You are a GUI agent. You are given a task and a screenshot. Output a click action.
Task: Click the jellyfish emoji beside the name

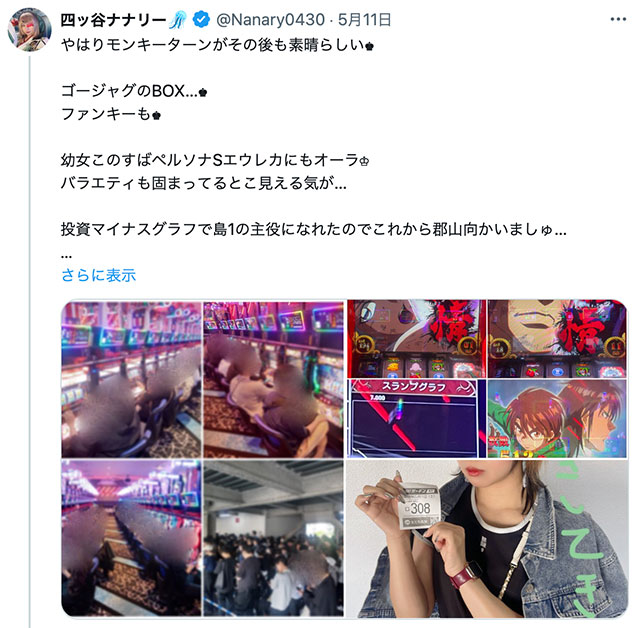(x=178, y=20)
